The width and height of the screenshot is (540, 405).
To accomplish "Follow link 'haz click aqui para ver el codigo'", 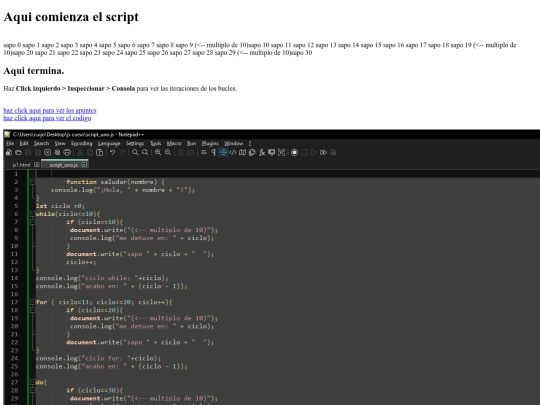I will pyautogui.click(x=47, y=118).
